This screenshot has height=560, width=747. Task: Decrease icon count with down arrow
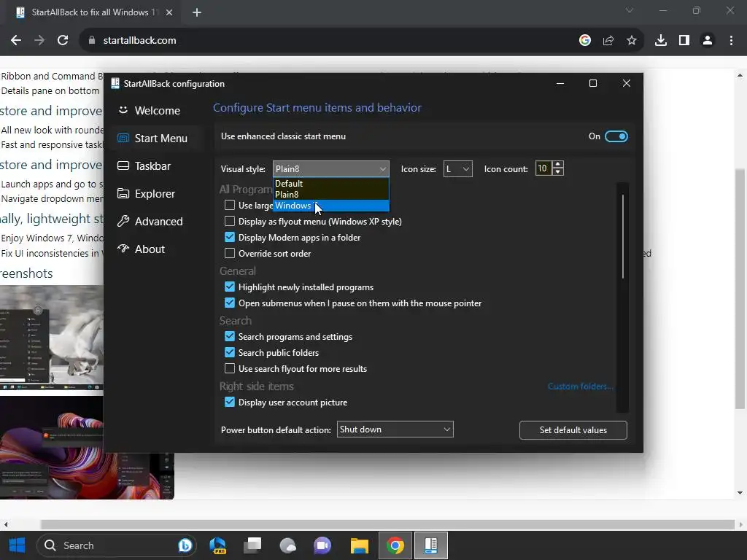[x=558, y=172]
